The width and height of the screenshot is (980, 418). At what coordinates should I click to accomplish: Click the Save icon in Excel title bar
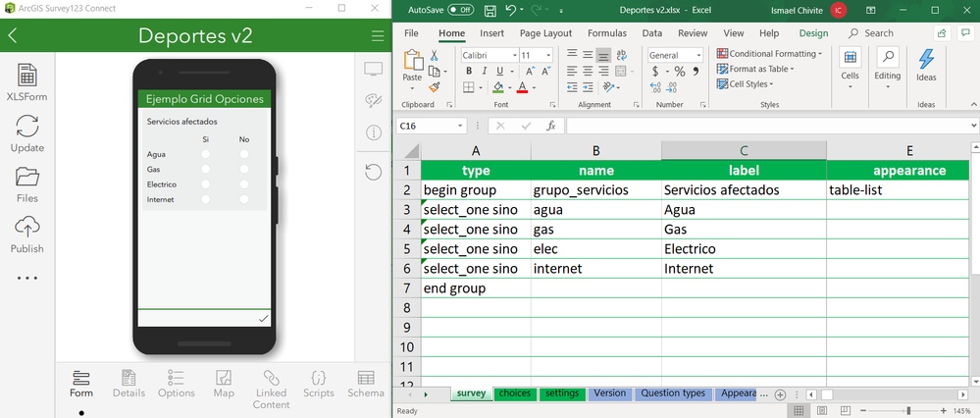pyautogui.click(x=490, y=10)
